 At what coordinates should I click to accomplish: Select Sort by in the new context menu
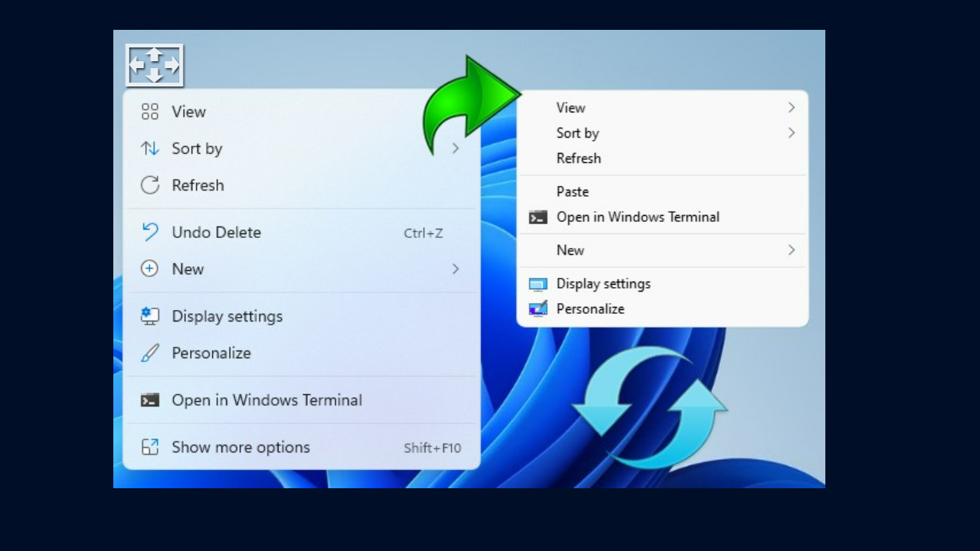pos(302,148)
